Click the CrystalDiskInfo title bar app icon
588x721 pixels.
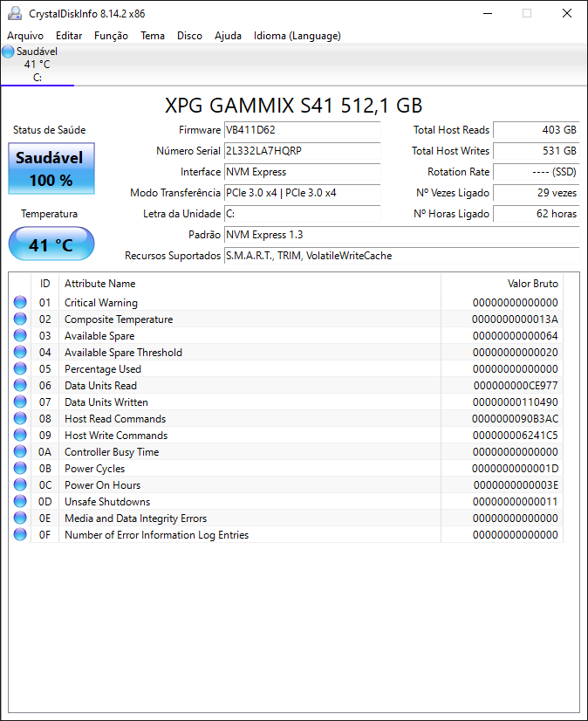[15, 13]
